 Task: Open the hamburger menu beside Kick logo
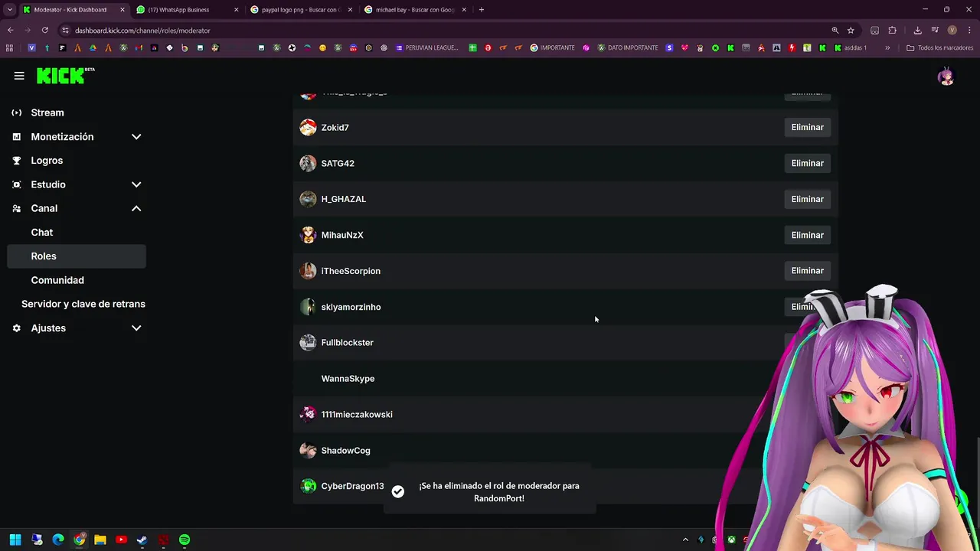point(19,76)
